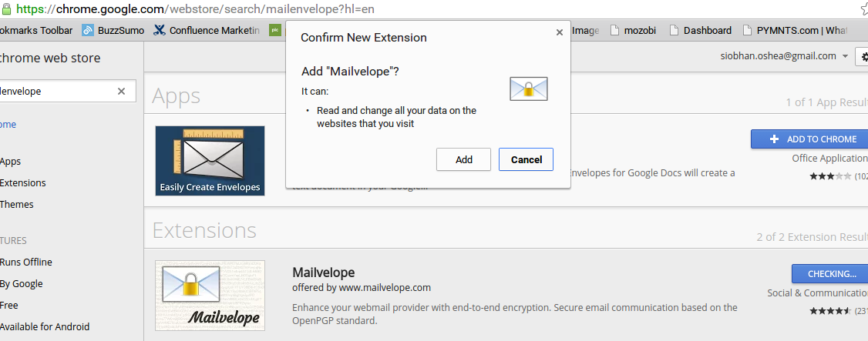
Task: Close the Confirm New Extension dialog
Action: (559, 32)
